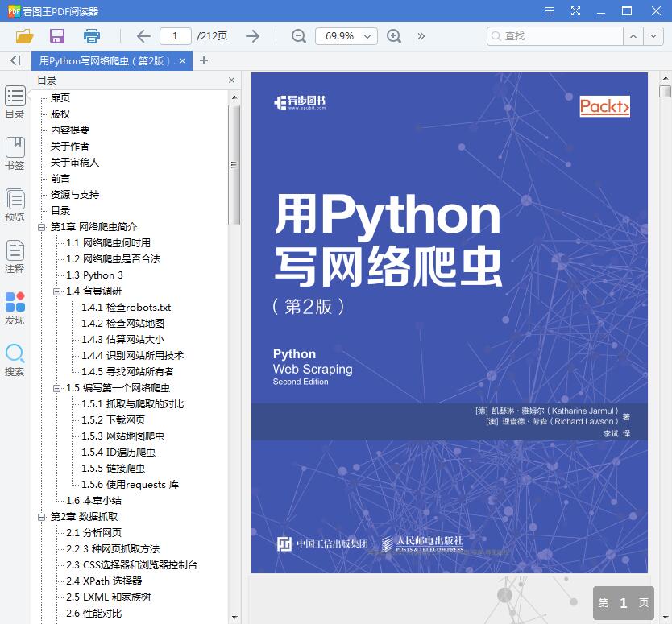Show more toolbar tools via double chevron
Viewport: 672px width, 624px height.
click(421, 36)
